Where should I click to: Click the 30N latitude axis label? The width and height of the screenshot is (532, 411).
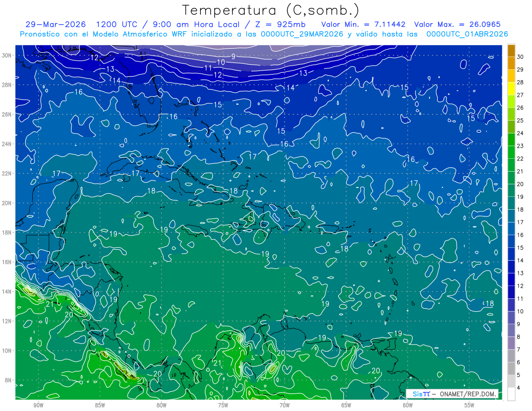pos(7,55)
